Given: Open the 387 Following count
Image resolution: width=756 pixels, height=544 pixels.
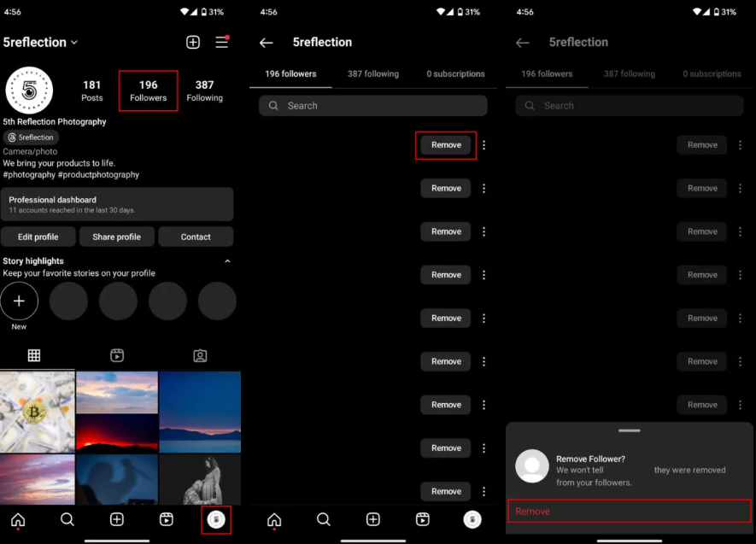Looking at the screenshot, I should (x=204, y=91).
